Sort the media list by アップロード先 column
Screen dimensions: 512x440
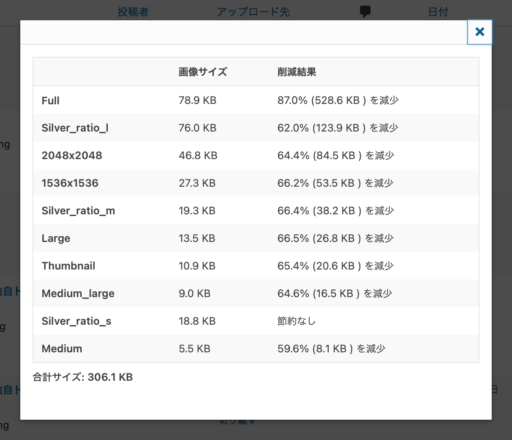253,12
